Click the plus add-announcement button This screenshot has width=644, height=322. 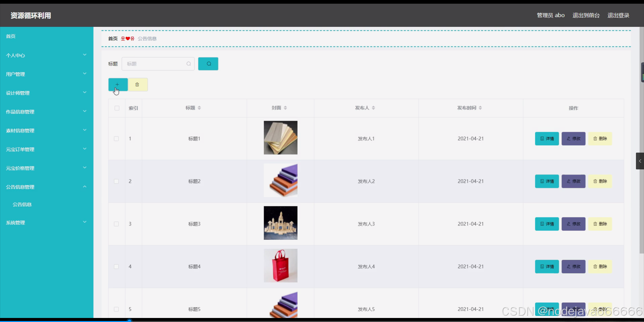(118, 85)
